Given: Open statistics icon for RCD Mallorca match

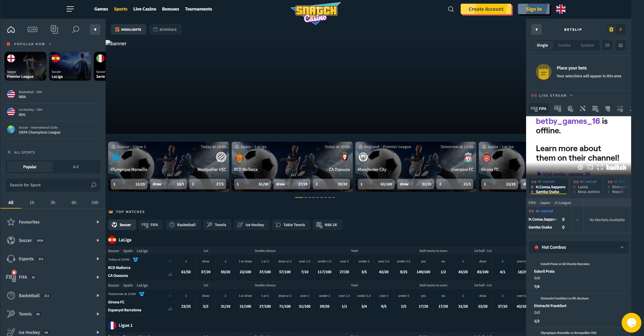Looking at the screenshot, I should 170,274.
